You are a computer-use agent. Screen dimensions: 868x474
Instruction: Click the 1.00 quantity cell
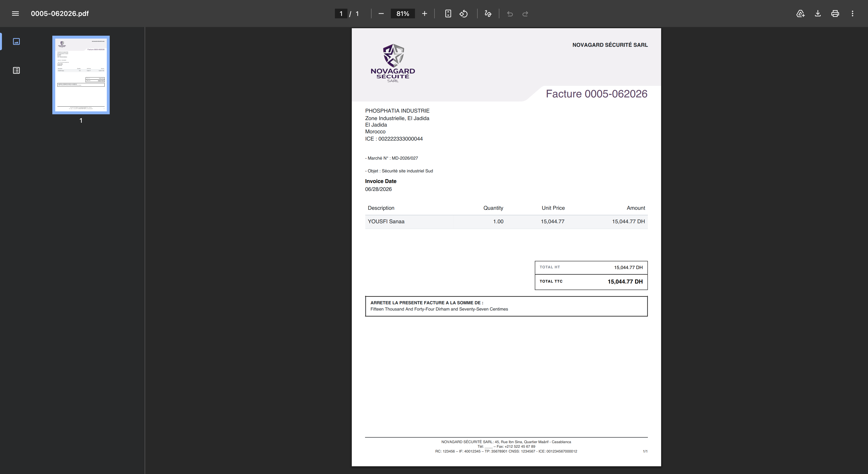click(498, 222)
